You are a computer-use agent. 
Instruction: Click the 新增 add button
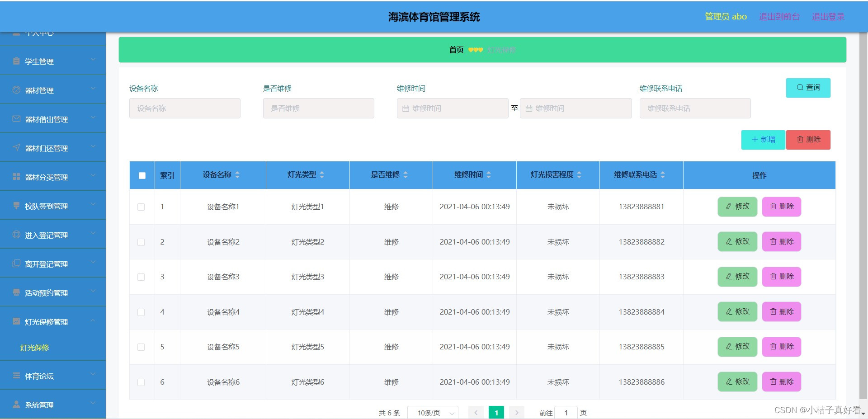coord(763,140)
